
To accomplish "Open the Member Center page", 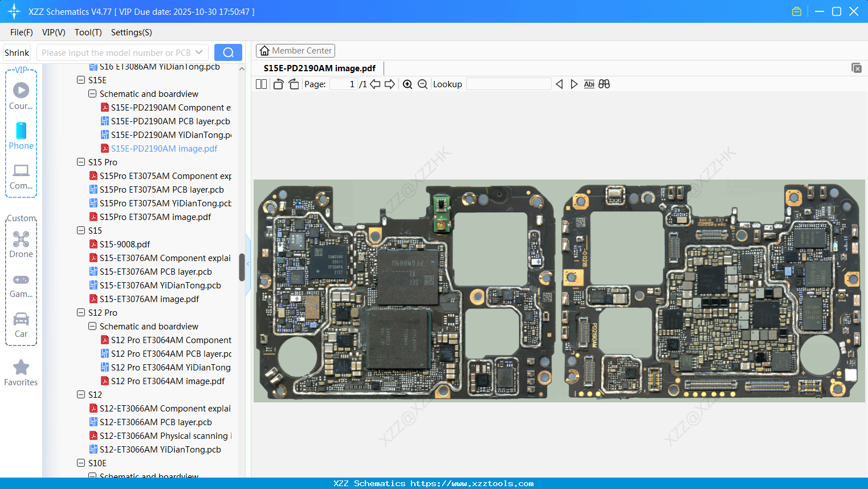I will click(295, 50).
